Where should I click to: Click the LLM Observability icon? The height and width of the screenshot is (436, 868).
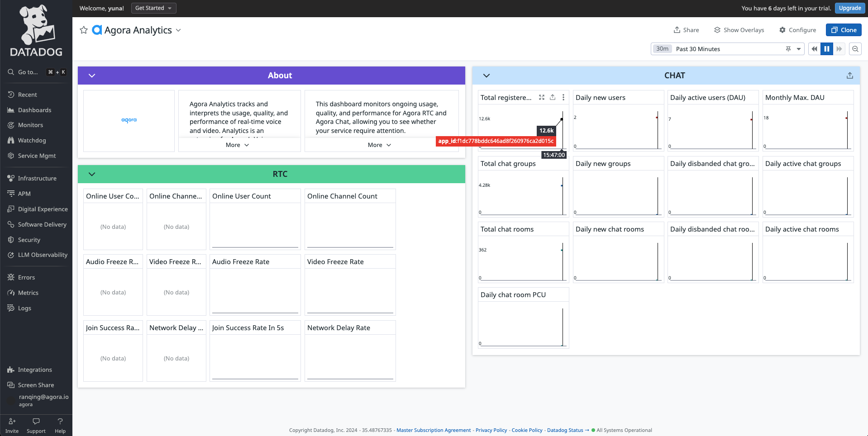[11, 255]
